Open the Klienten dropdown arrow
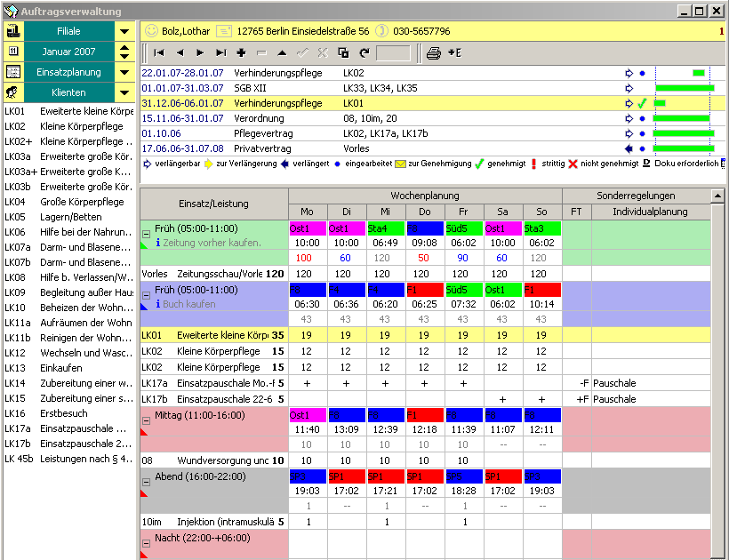 (x=124, y=92)
